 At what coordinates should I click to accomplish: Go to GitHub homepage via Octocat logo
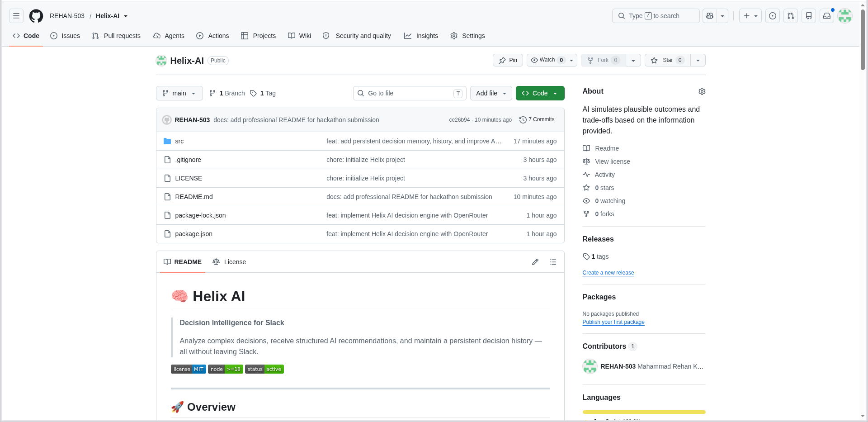click(x=36, y=16)
